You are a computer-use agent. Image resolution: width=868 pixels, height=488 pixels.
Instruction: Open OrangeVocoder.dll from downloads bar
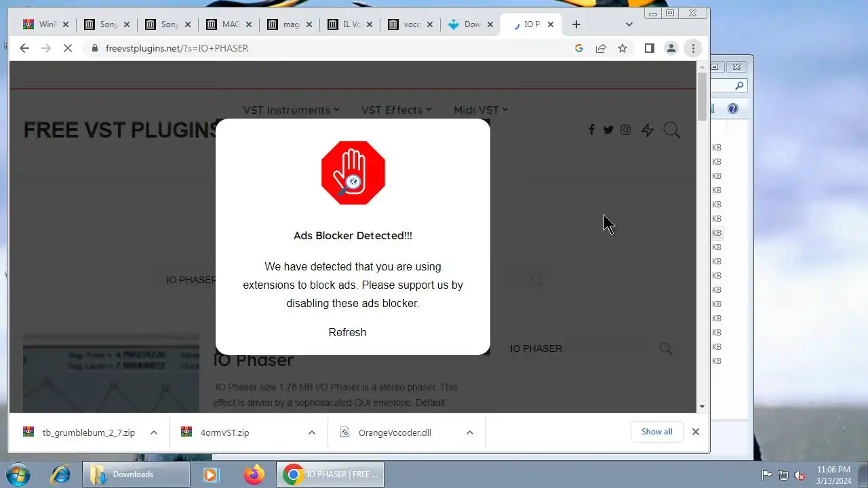[x=395, y=432]
